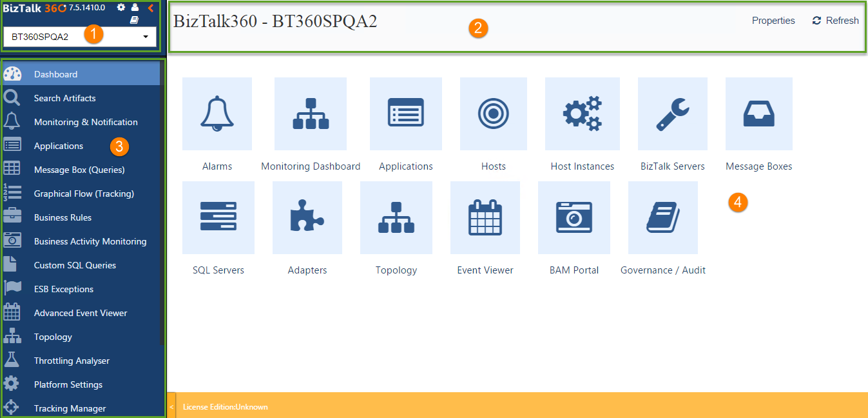Open the BizTalk Servers wrench tile

click(672, 114)
